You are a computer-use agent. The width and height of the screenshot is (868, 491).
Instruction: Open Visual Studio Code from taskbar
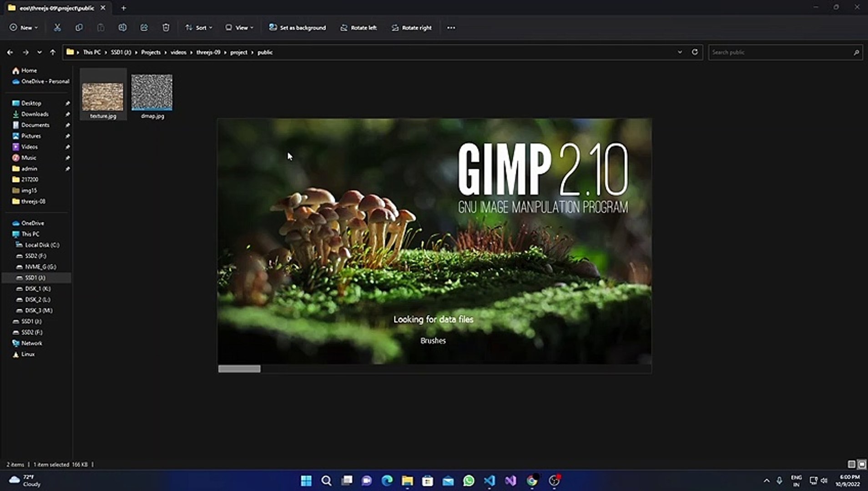point(490,481)
